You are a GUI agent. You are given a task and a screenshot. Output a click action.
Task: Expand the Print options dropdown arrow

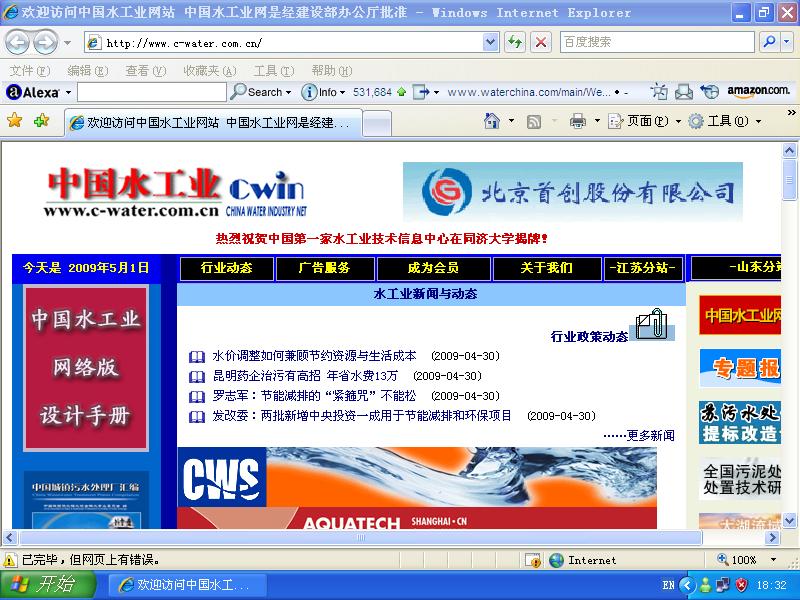597,121
